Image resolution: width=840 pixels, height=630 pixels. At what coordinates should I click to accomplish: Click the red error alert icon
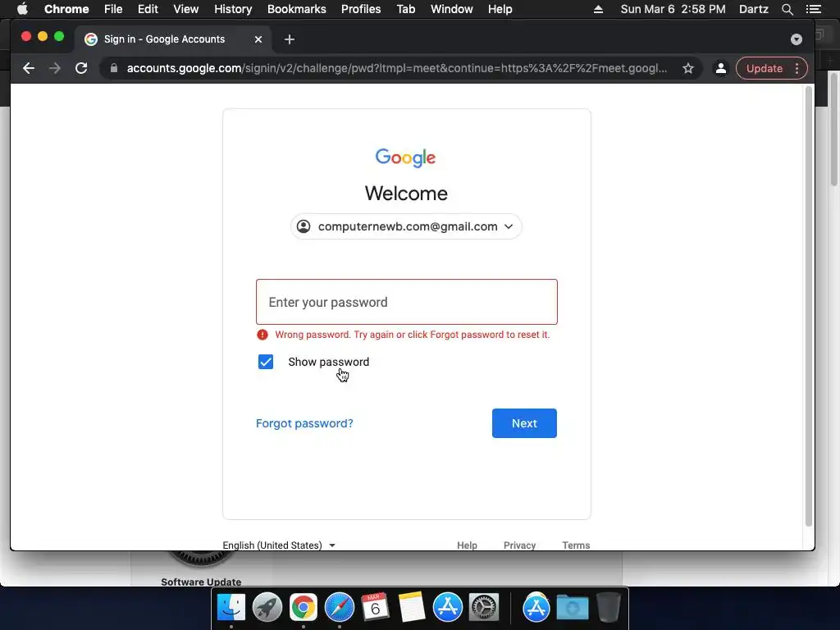click(262, 335)
